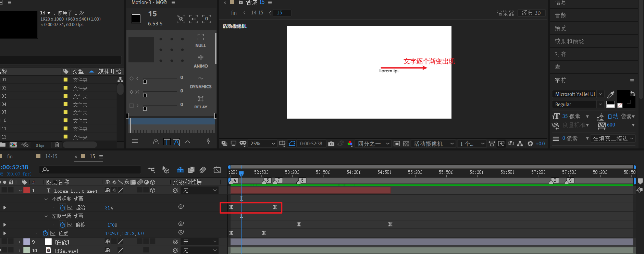Click the lightning bolt icon in Motion-3
The height and width of the screenshot is (254, 644).
(x=208, y=141)
